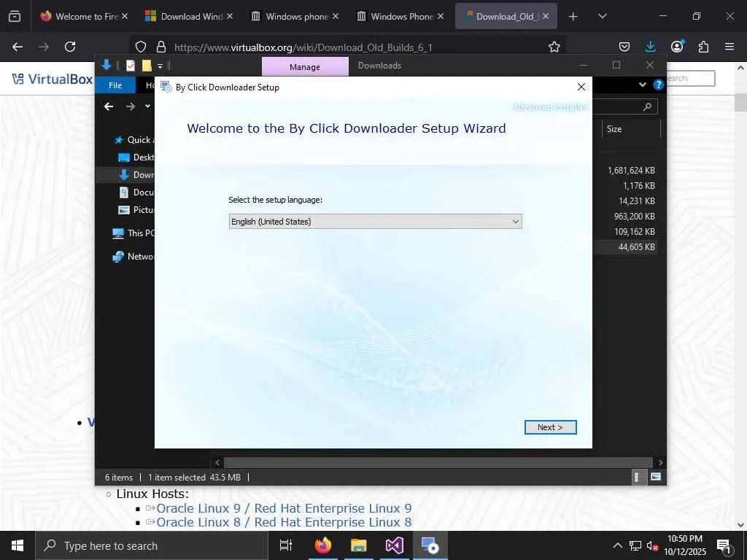Viewport: 747px width, 560px height.
Task: Click Explorer quick access properties icon
Action: 130,66
